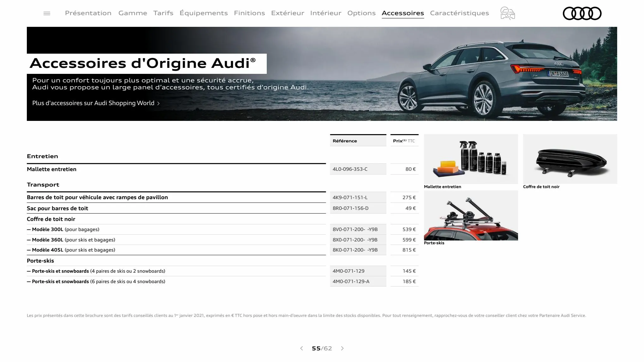Viewport: 644px width, 362px height.
Task: Click the Coffre de toit noir image
Action: pyautogui.click(x=570, y=159)
